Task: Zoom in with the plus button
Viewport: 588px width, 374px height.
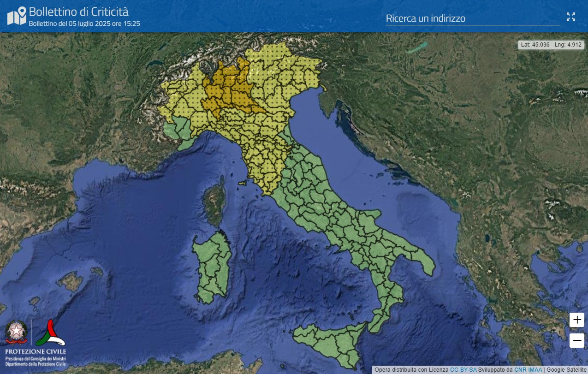Action: point(577,320)
